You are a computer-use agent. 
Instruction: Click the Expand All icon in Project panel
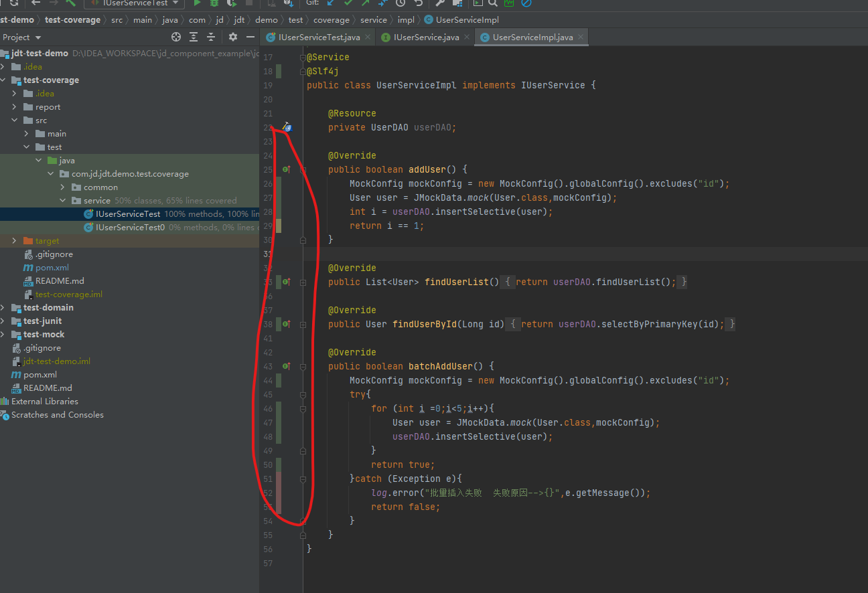(x=194, y=37)
